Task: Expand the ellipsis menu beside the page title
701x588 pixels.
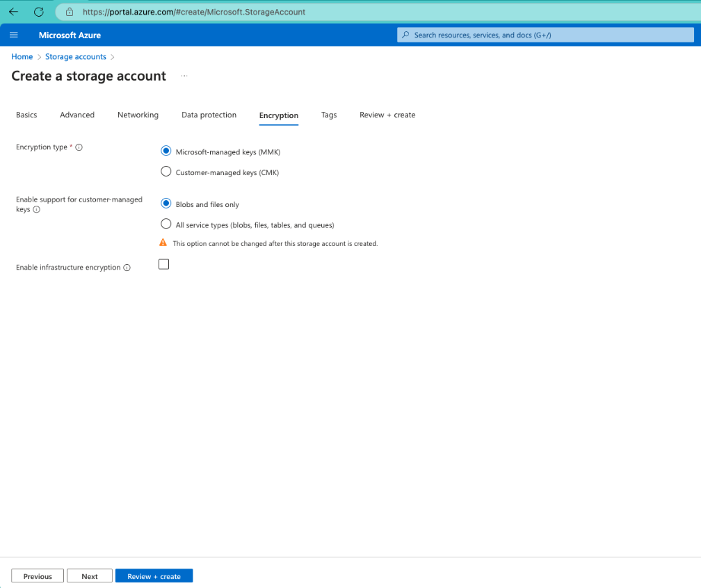Action: pyautogui.click(x=183, y=76)
